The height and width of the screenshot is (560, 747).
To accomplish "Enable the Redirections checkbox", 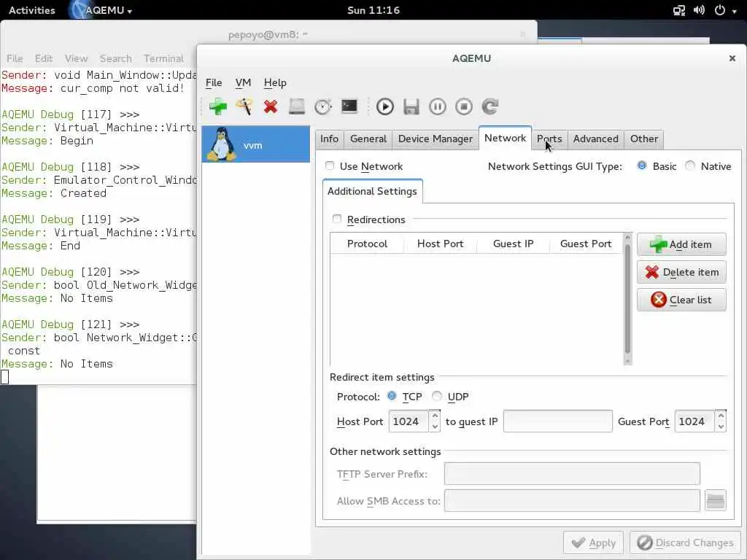I will [337, 219].
